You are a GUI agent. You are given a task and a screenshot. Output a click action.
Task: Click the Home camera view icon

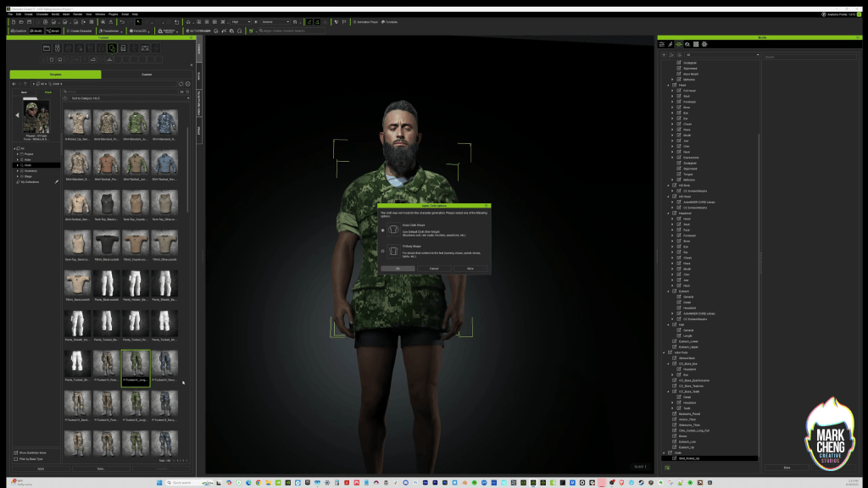(188, 22)
